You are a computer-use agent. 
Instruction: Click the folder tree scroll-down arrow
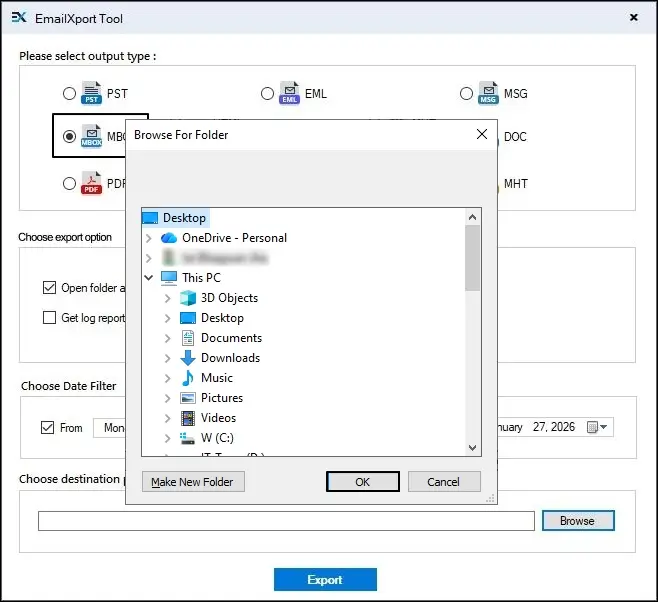473,448
